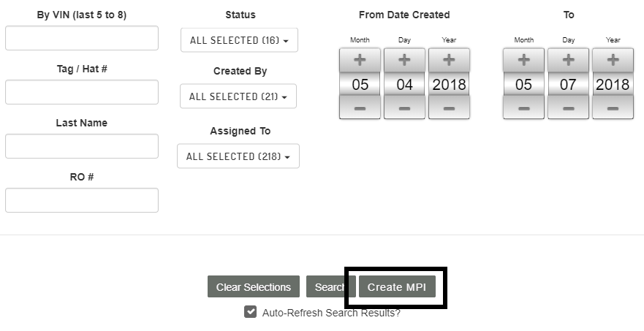Focus the By VIN input field
This screenshot has height=331, width=644.
pos(82,38)
